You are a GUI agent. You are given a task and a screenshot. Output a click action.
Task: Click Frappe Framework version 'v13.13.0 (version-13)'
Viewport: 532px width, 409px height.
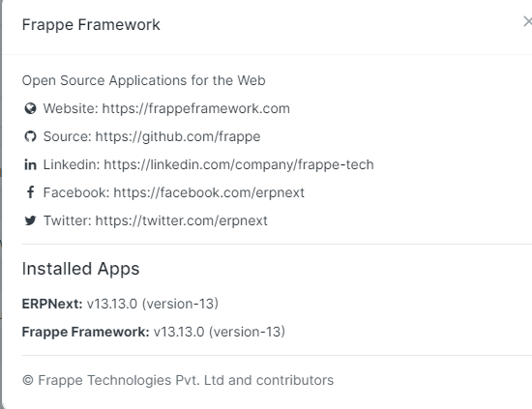tap(220, 332)
